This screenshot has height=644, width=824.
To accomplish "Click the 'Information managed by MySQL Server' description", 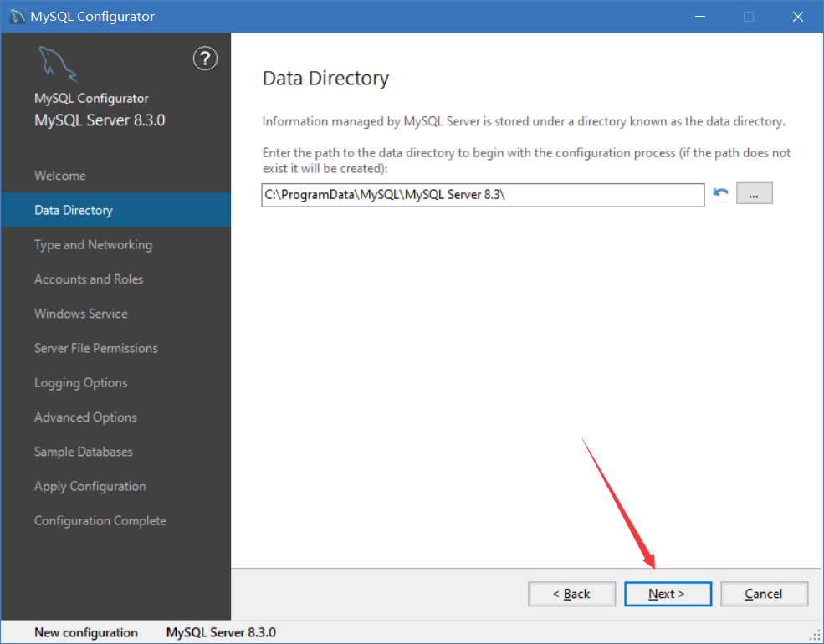I will tap(524, 121).
